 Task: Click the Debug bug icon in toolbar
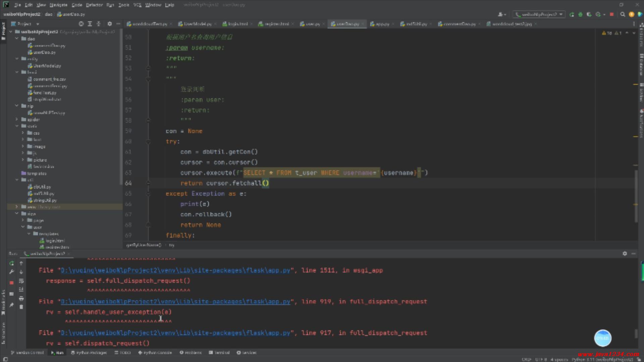[580, 14]
